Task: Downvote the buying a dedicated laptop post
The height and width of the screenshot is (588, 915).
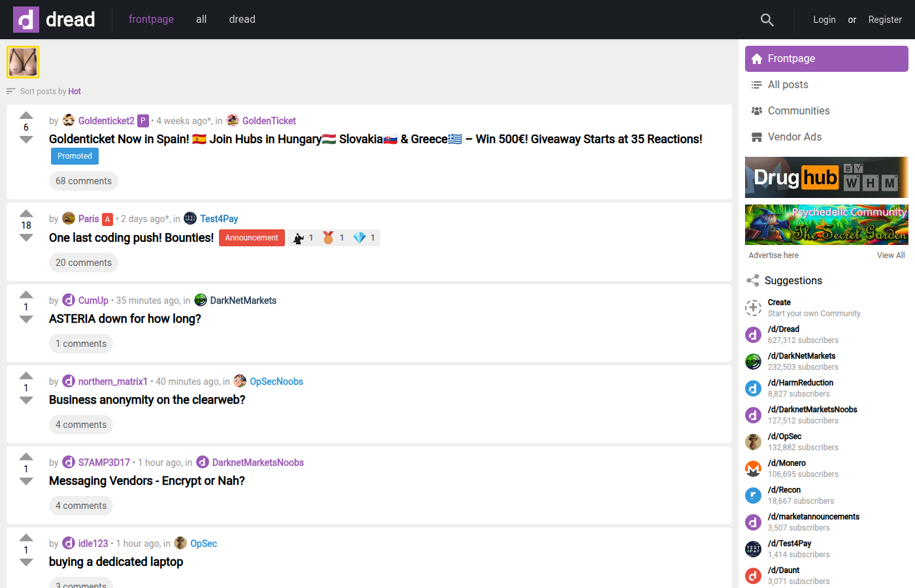Action: point(26,563)
